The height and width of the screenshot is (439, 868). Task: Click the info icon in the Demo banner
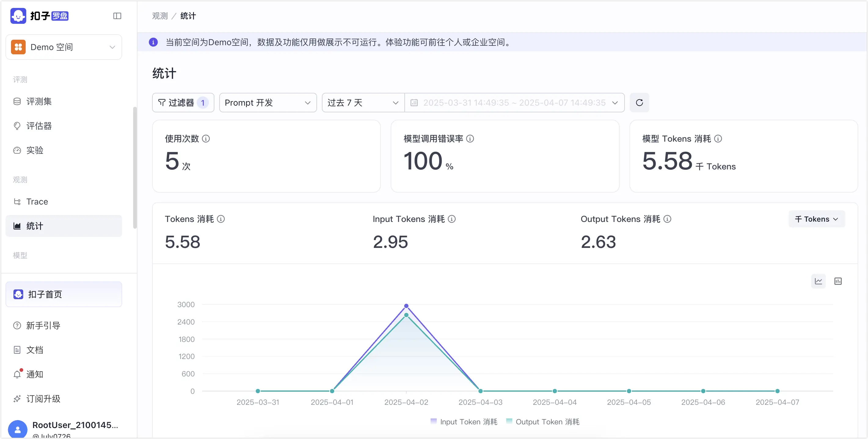153,42
